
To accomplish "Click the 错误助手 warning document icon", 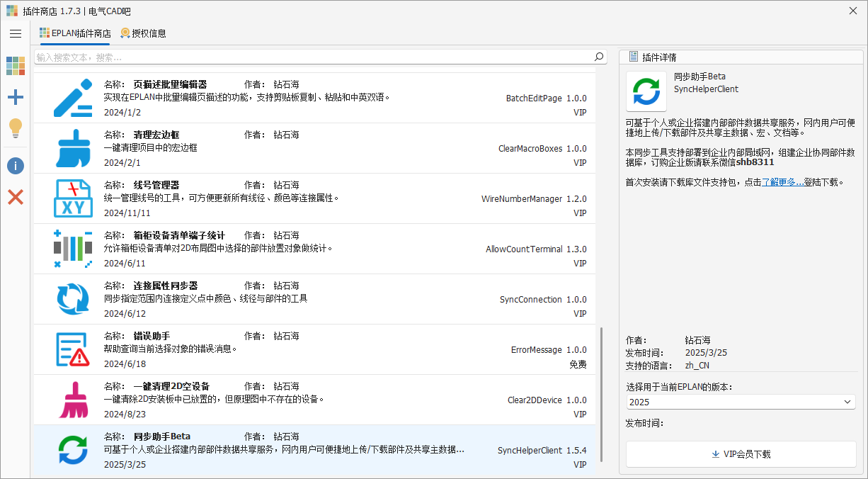I will click(x=73, y=349).
